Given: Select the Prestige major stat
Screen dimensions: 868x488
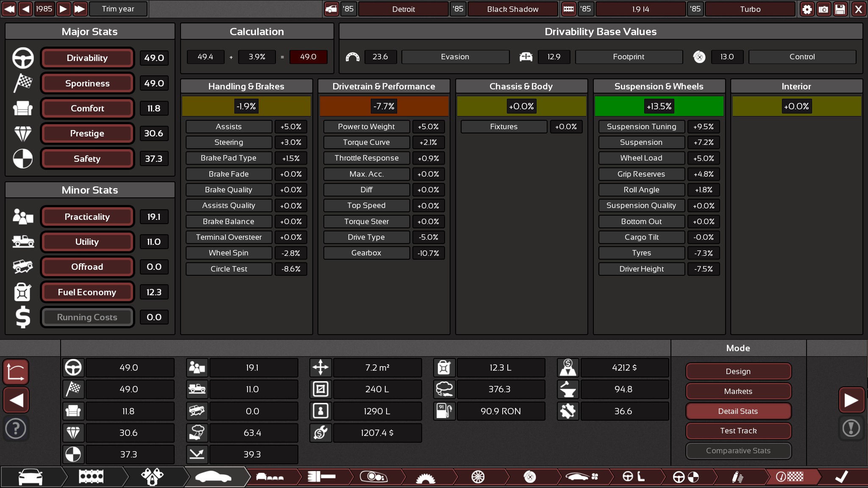Looking at the screenshot, I should pos(87,133).
